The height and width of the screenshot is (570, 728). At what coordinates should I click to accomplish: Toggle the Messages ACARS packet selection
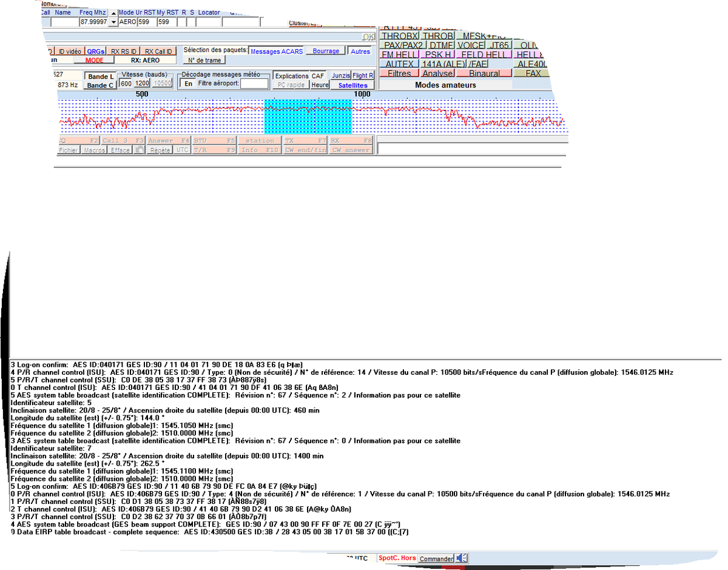(x=277, y=52)
